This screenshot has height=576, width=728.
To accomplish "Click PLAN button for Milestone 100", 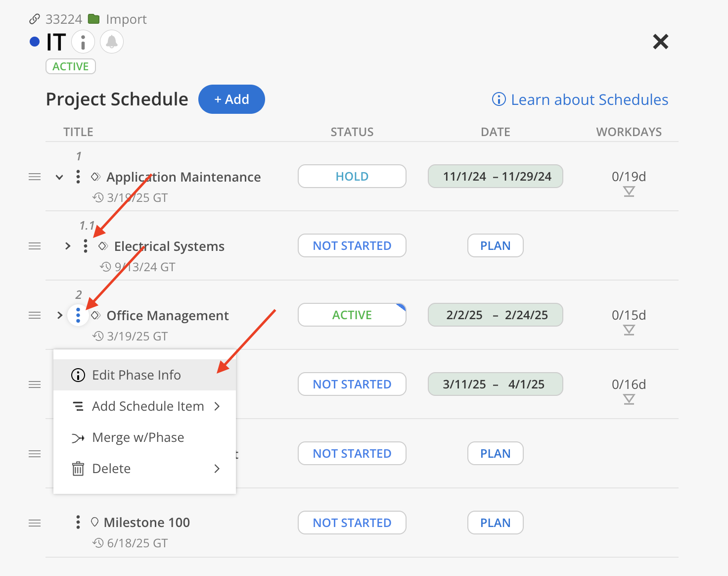I will [496, 523].
